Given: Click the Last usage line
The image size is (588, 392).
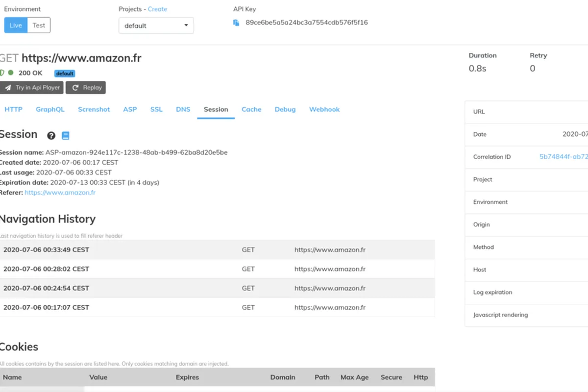Looking at the screenshot, I should click(x=56, y=172).
